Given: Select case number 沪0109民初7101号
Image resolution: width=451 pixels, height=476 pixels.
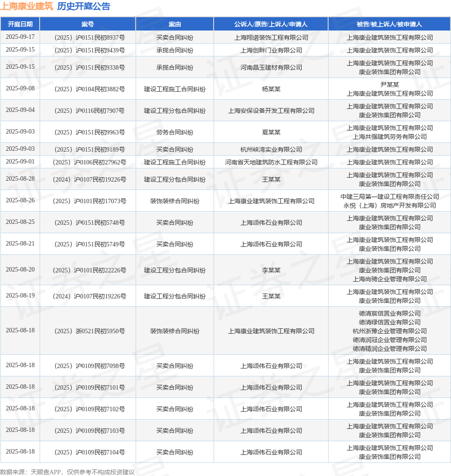Looking at the screenshot, I should (x=90, y=387).
